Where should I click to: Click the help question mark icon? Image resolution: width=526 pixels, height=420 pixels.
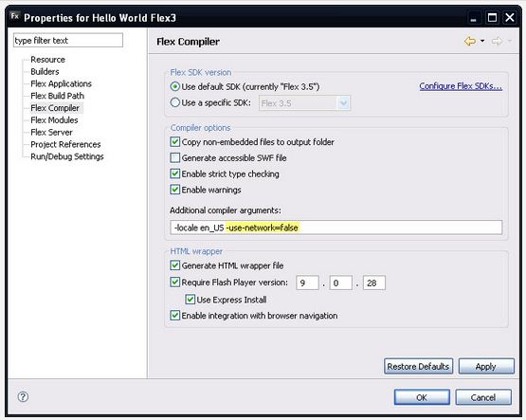click(23, 397)
